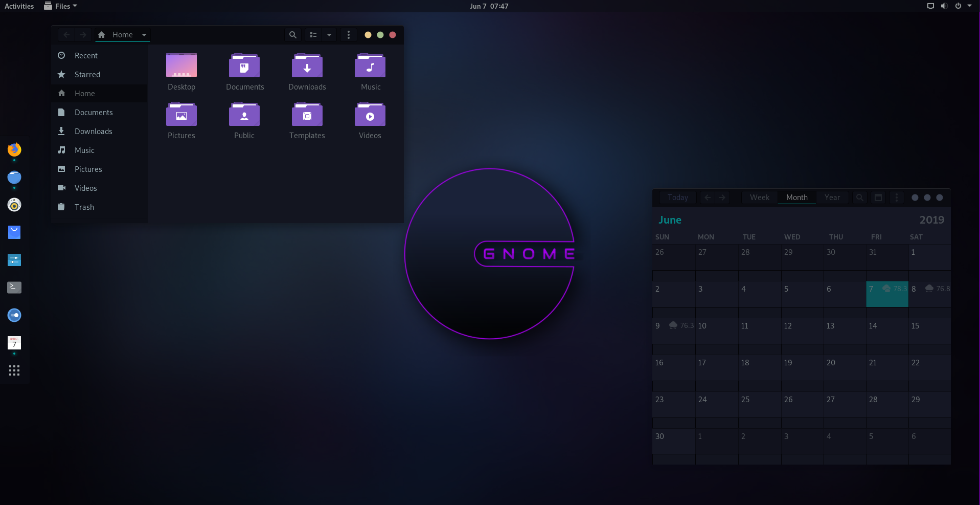
Task: Select Documents in sidebar
Action: [x=99, y=112]
